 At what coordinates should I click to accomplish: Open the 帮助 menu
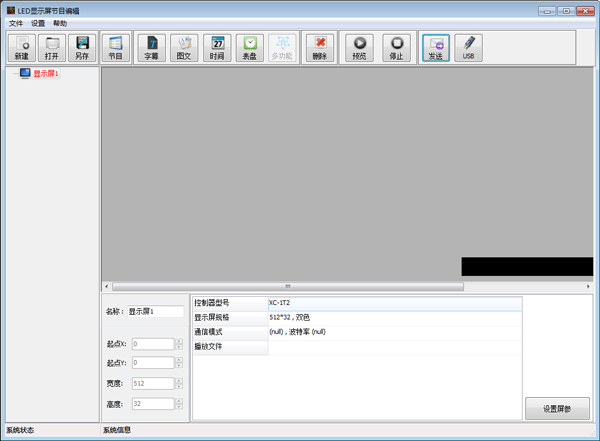pos(60,23)
